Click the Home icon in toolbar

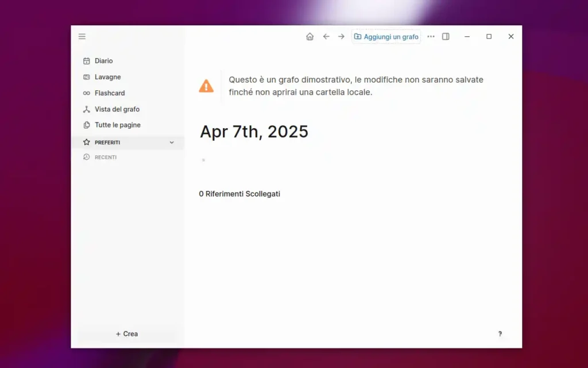(x=310, y=36)
